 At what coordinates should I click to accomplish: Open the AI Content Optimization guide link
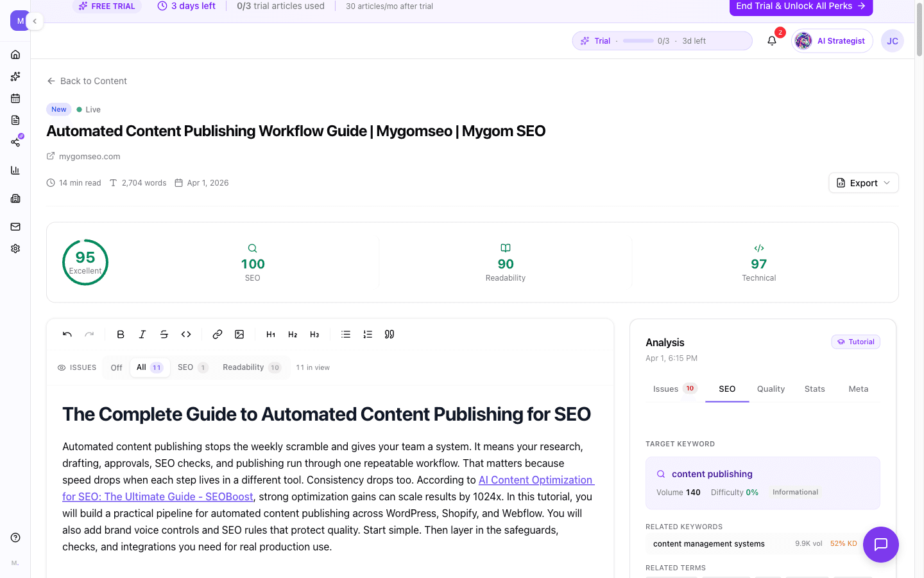(536, 480)
